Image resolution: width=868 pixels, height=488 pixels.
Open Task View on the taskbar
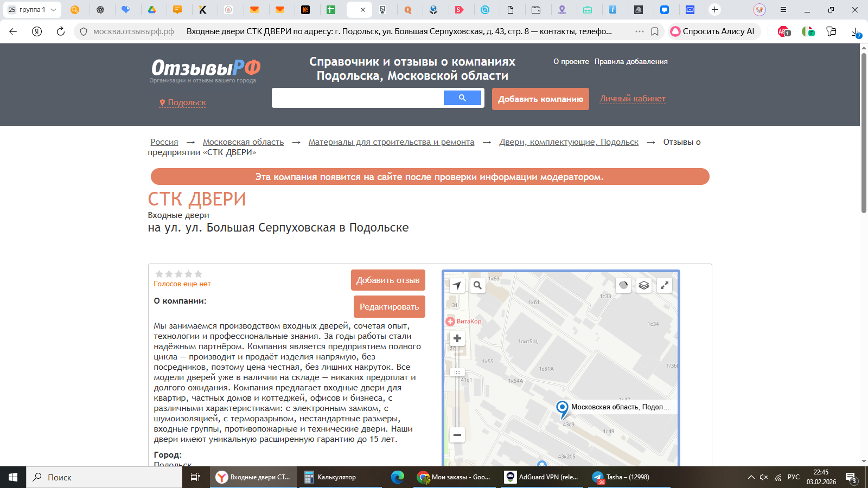pyautogui.click(x=195, y=477)
